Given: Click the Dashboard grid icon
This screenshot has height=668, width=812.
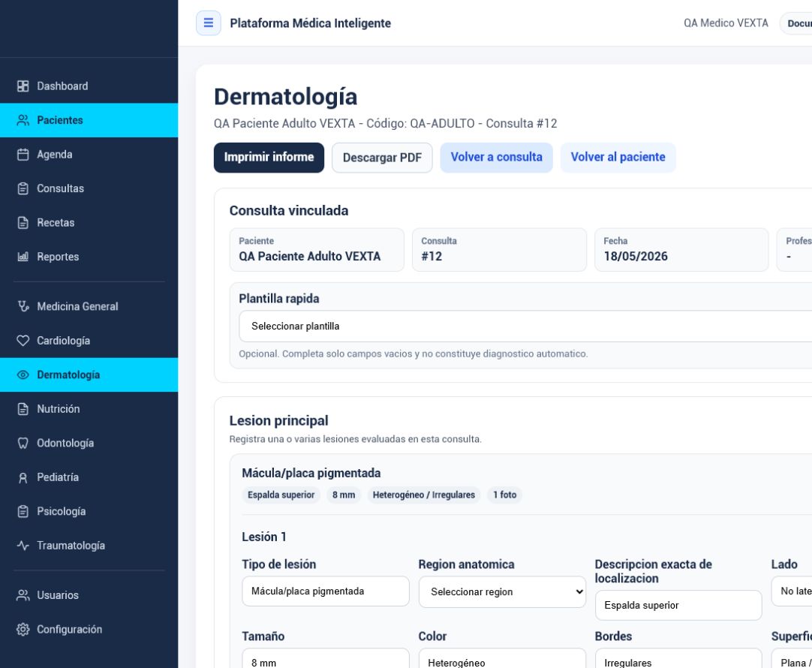Looking at the screenshot, I should pos(23,86).
